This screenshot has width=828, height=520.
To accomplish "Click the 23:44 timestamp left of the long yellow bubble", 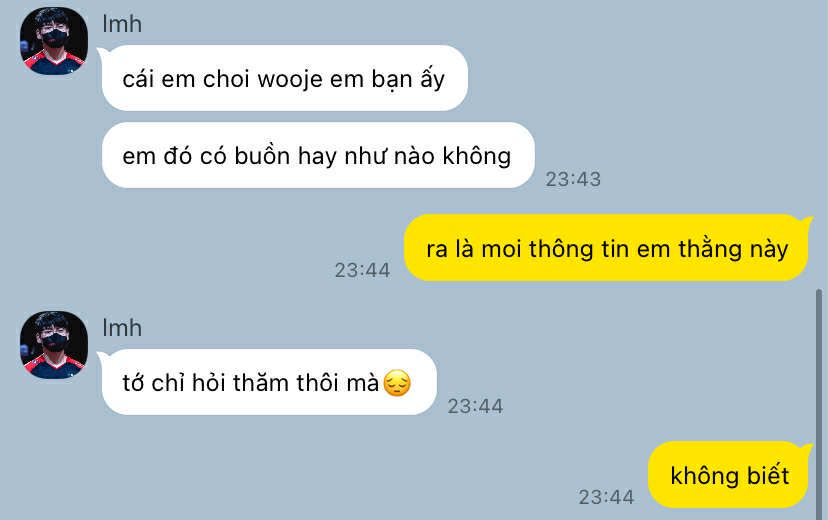I will coord(363,270).
